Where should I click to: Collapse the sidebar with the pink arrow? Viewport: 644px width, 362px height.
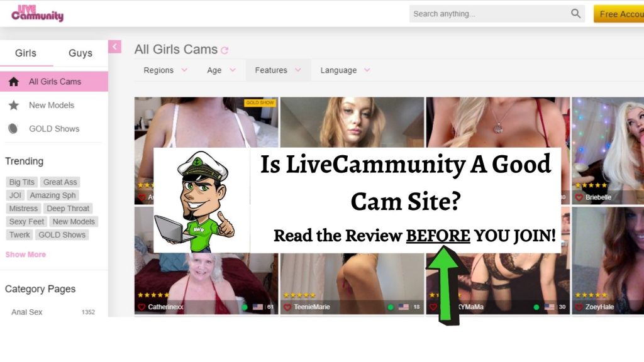[114, 47]
